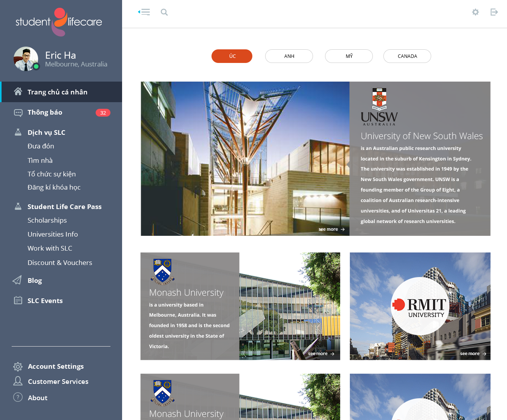
Task: Click Eric Ha name in sidebar
Action: (x=60, y=55)
